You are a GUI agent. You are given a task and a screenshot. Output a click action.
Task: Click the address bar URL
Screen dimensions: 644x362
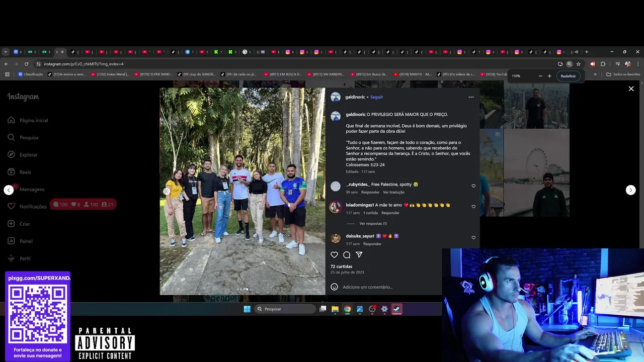tap(84, 64)
